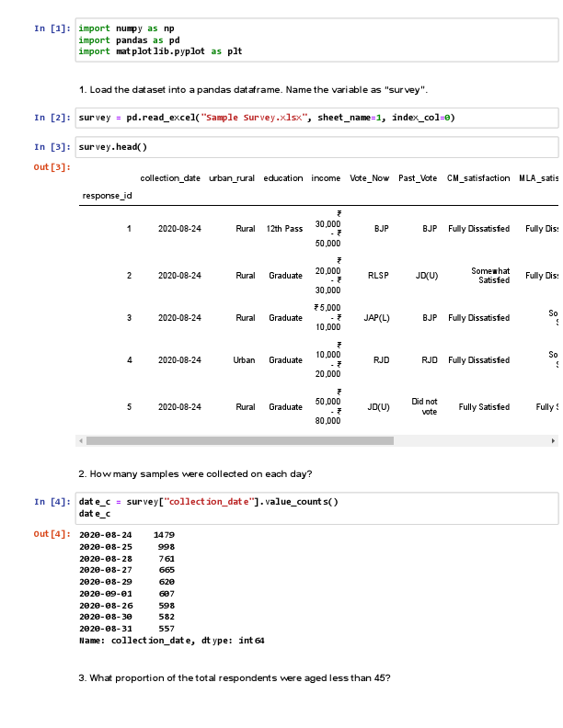This screenshot has width=563, height=728.
Task: Click the left arrow of table scrollbar
Action: click(x=81, y=440)
